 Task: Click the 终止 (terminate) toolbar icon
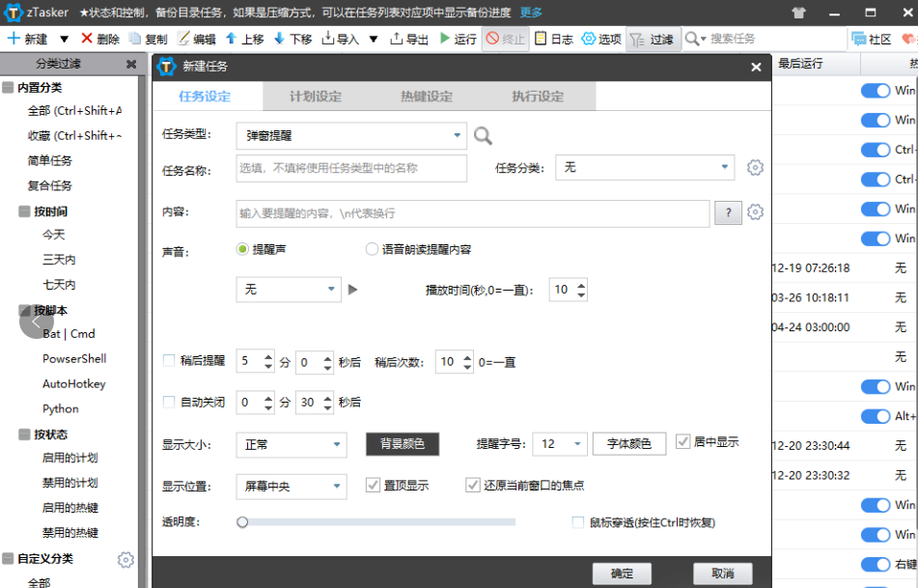click(504, 40)
